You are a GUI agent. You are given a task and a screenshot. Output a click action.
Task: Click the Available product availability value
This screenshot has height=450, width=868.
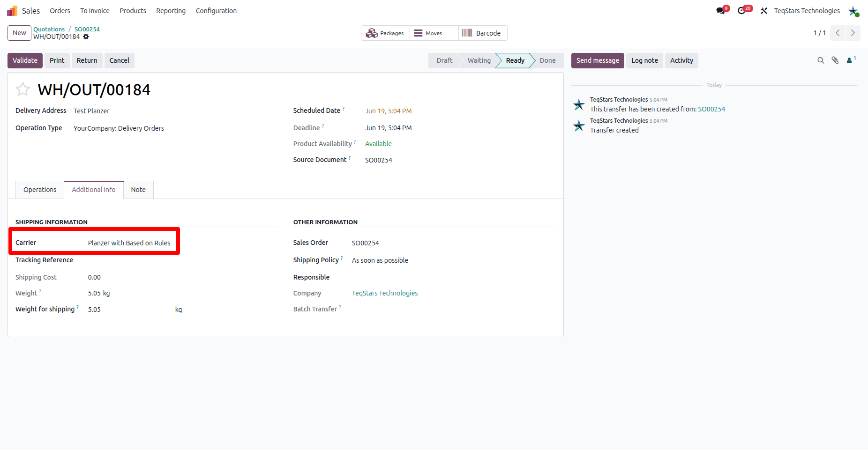378,144
